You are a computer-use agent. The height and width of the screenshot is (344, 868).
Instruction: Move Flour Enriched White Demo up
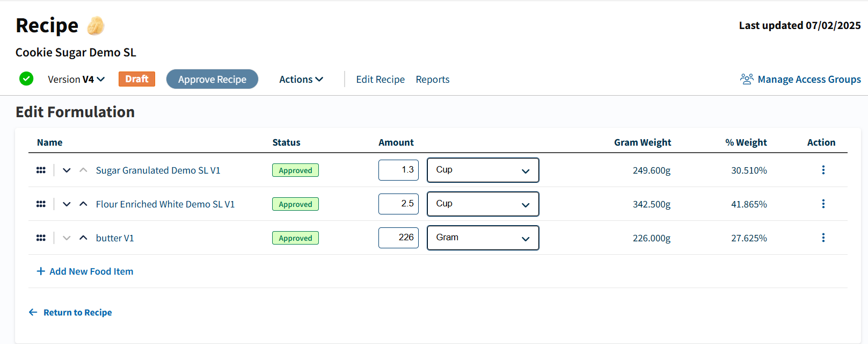[x=83, y=204]
